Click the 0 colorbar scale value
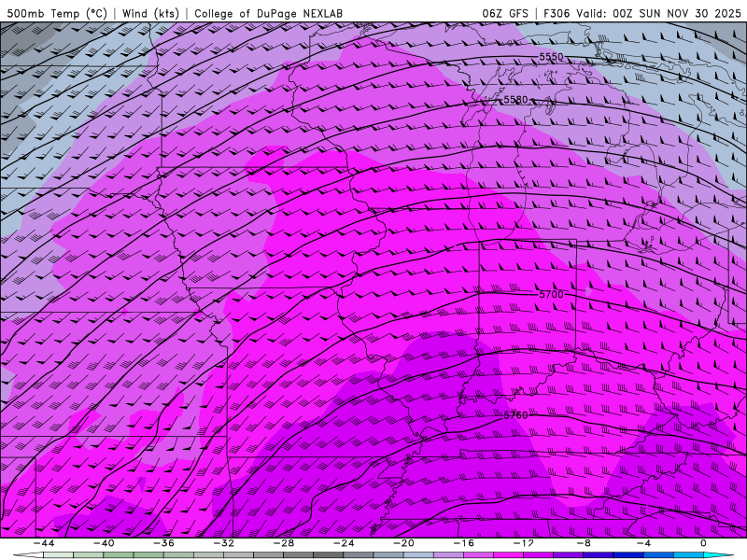The image size is (747, 560). coord(704,543)
